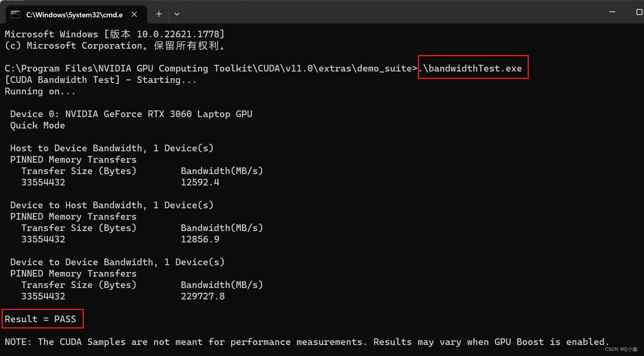Click the Device to Device Bandwidth heading
644x356 pixels.
coord(116,262)
